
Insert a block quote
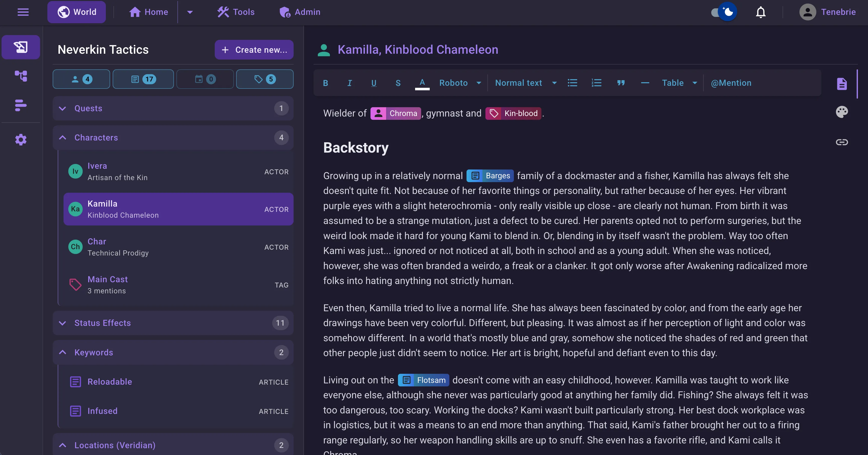pos(621,83)
